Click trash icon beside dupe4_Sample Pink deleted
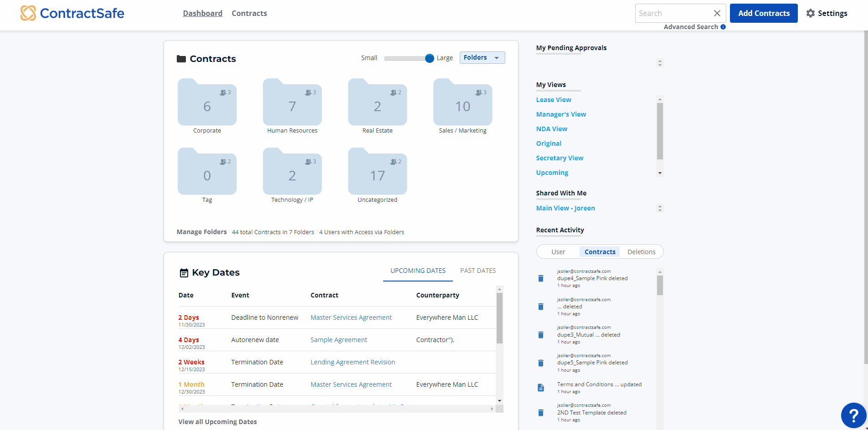The image size is (868, 430). click(541, 278)
